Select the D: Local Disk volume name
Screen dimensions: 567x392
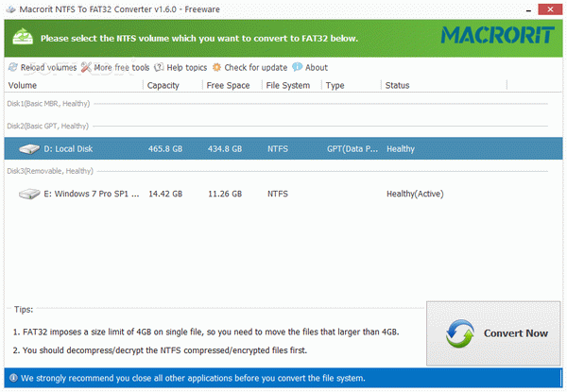tap(68, 149)
